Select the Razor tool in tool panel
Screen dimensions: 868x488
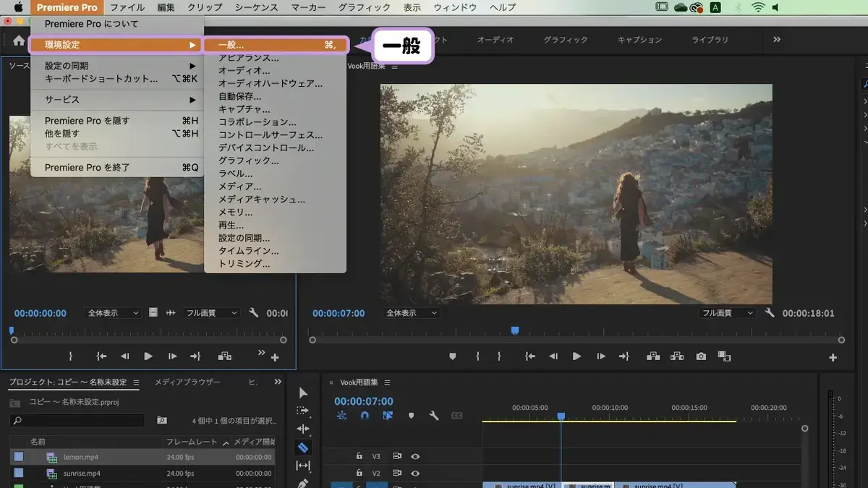coord(303,448)
